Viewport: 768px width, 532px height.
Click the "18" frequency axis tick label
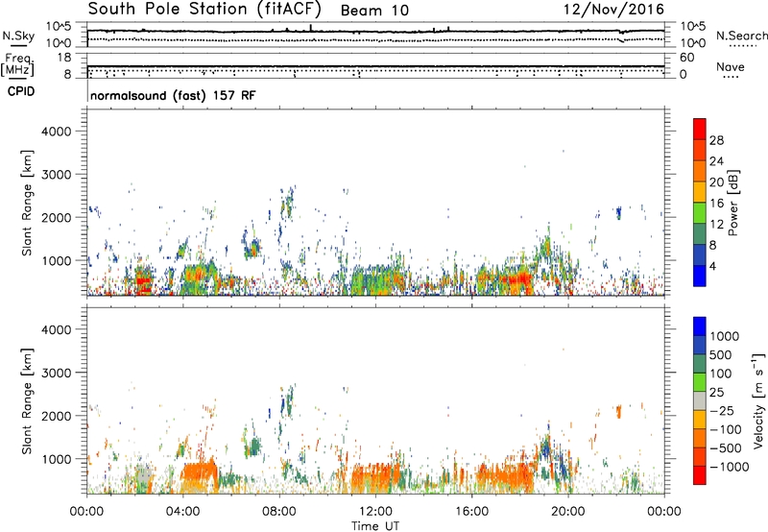[64, 58]
